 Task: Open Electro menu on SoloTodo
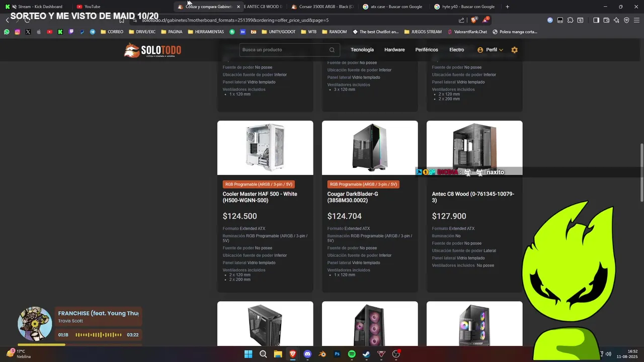point(457,50)
